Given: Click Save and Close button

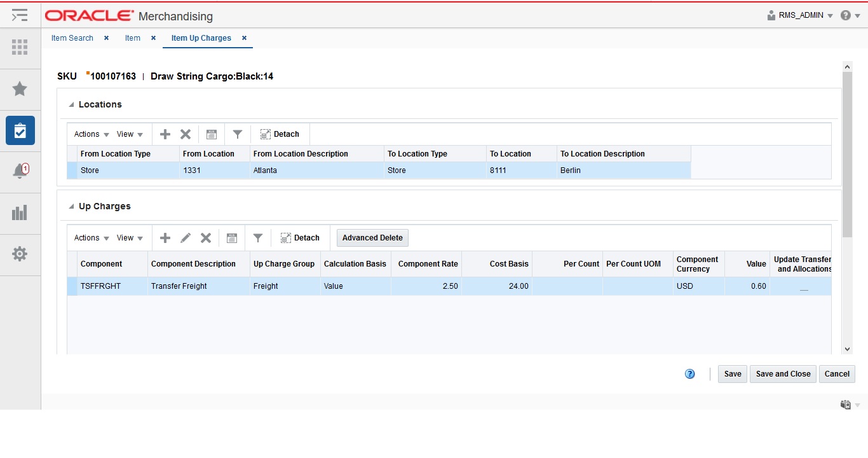Looking at the screenshot, I should [783, 374].
